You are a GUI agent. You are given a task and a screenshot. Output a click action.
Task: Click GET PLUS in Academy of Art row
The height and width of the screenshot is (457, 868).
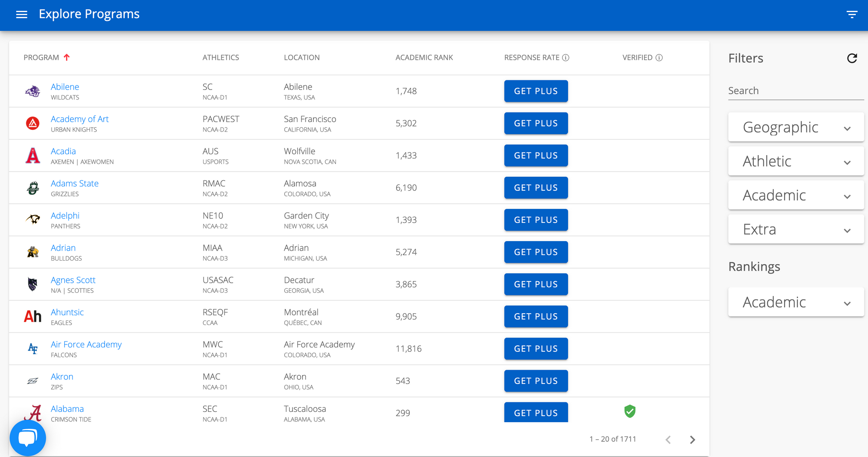click(x=536, y=123)
